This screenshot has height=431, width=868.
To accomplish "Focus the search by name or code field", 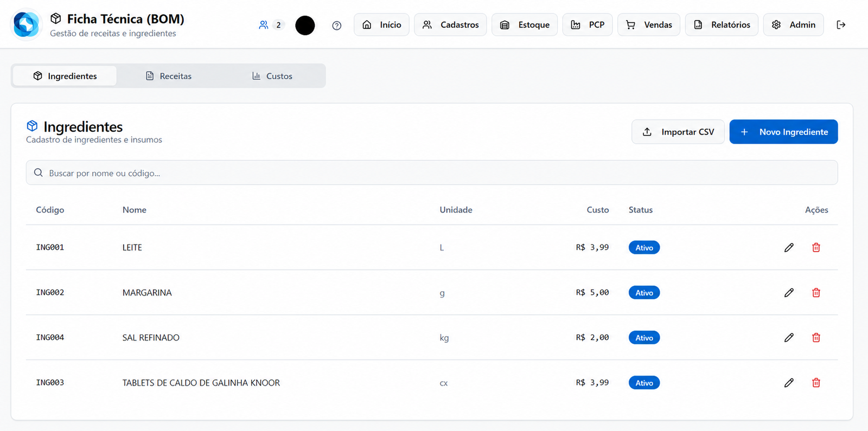I will pyautogui.click(x=432, y=172).
